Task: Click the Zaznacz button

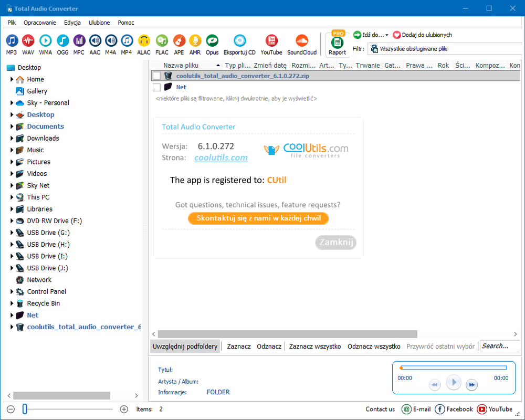Action: pos(239,346)
